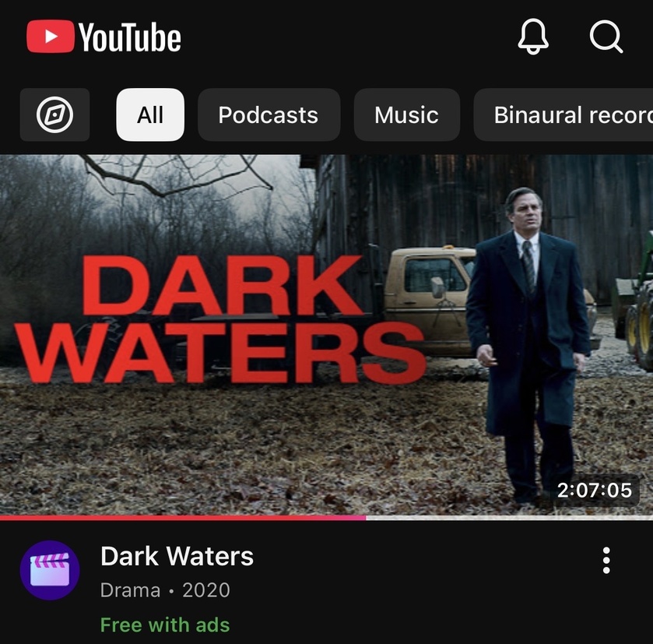Viewport: 653px width, 644px height.
Task: Switch to the Podcasts filter chip
Action: (x=269, y=114)
